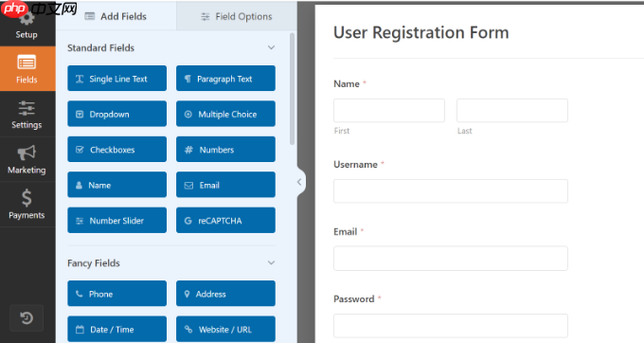644x343 pixels.
Task: Select the Name field label in form
Action: (x=347, y=83)
